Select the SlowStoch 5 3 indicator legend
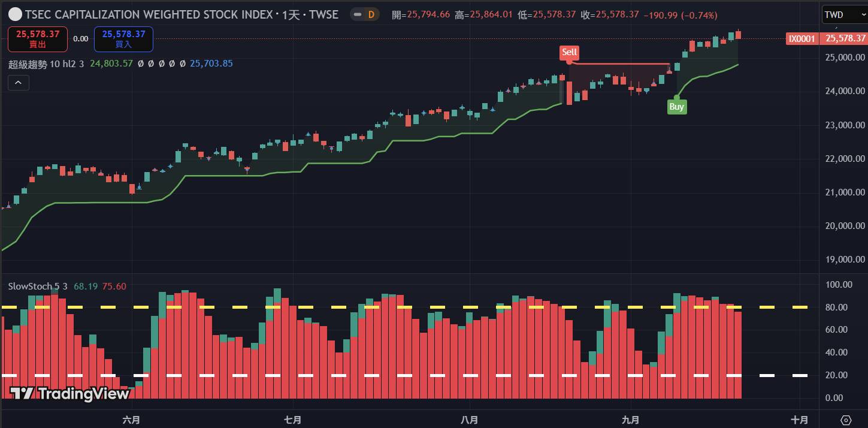 coord(37,287)
